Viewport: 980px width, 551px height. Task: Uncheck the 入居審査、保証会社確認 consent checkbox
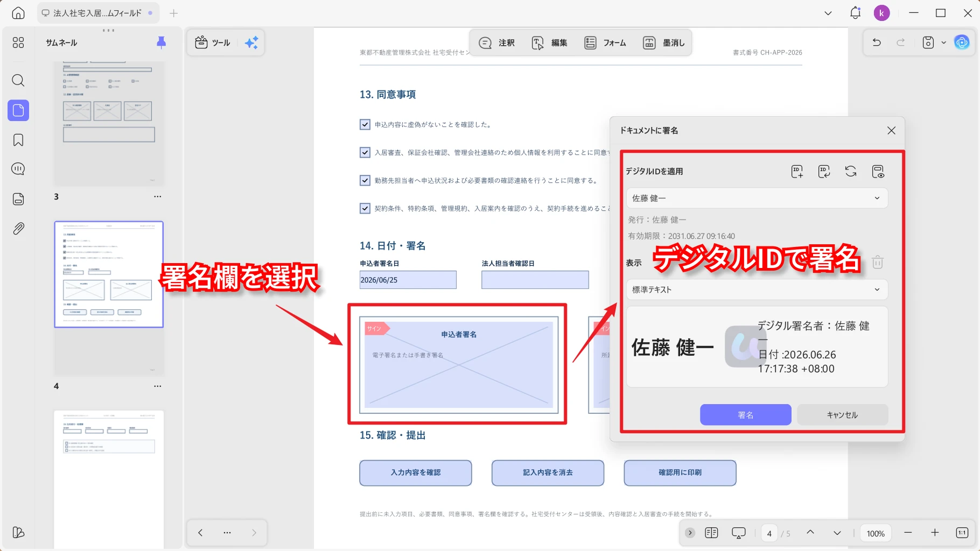coord(365,153)
